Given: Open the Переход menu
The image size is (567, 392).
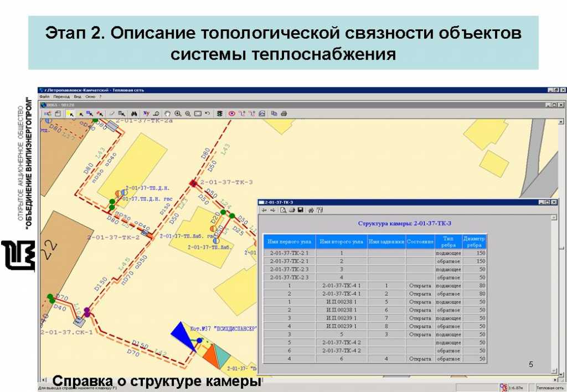Looking at the screenshot, I should [x=62, y=96].
